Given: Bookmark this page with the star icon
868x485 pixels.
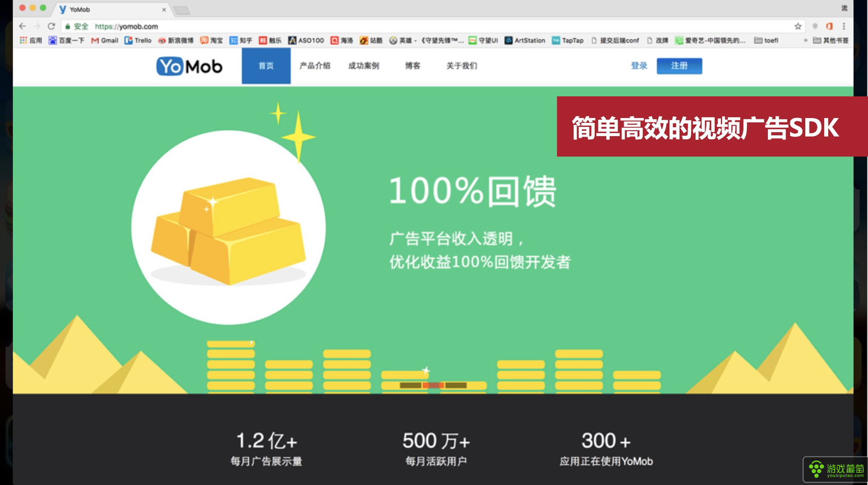Looking at the screenshot, I should point(798,27).
